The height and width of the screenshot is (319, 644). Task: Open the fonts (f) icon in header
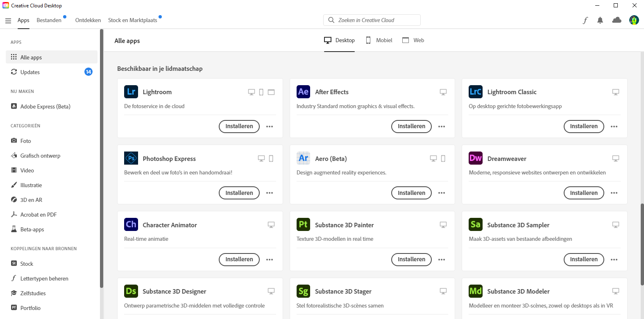(585, 20)
